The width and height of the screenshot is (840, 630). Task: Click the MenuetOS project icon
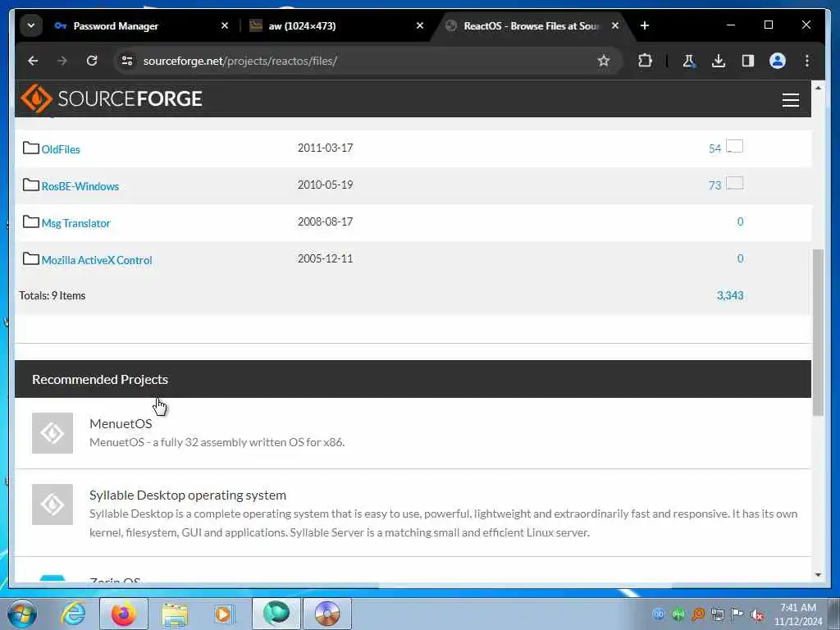[52, 433]
